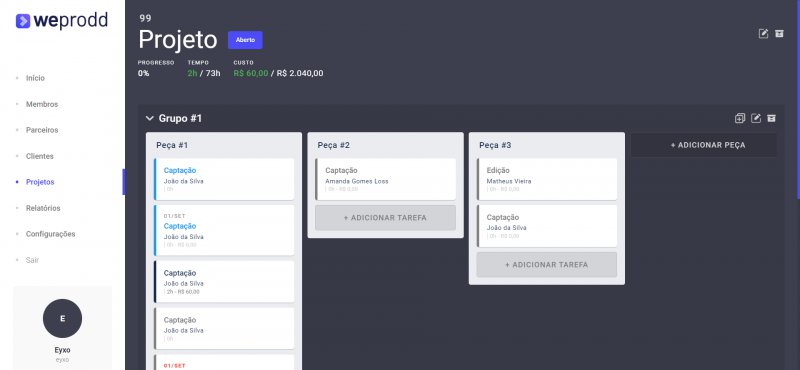Click the Aberto status badge
800x370 pixels.
[x=245, y=40]
